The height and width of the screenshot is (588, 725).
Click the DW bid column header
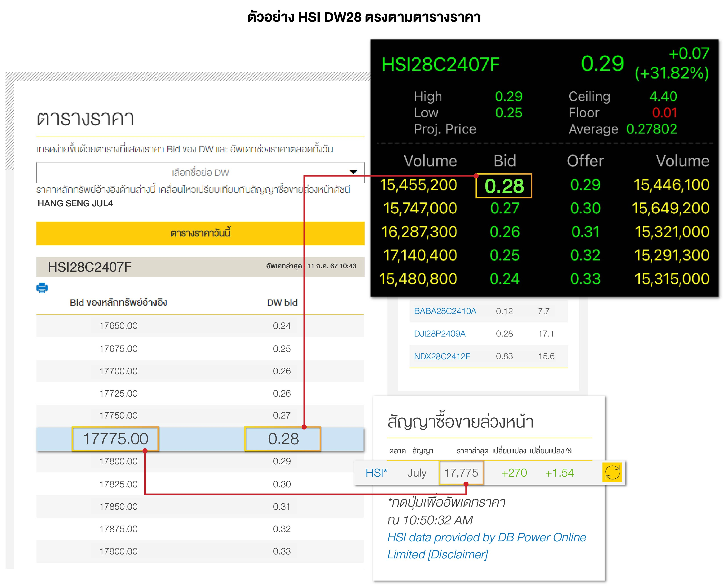pyautogui.click(x=282, y=303)
